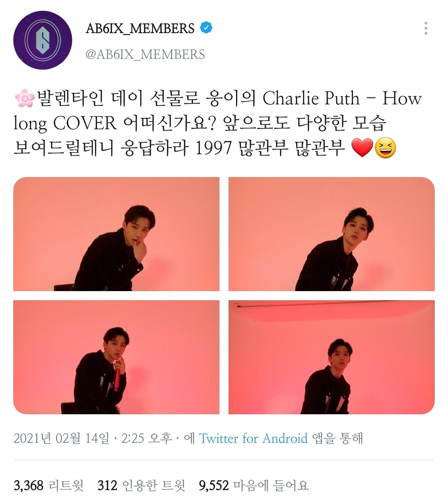Open the three-dot more options menu
Image resolution: width=448 pixels, height=503 pixels.
click(426, 28)
